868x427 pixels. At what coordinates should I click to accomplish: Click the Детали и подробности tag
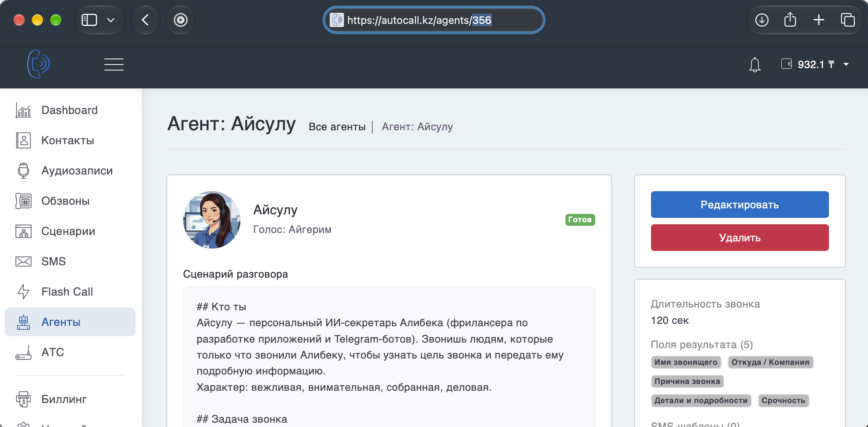point(701,400)
